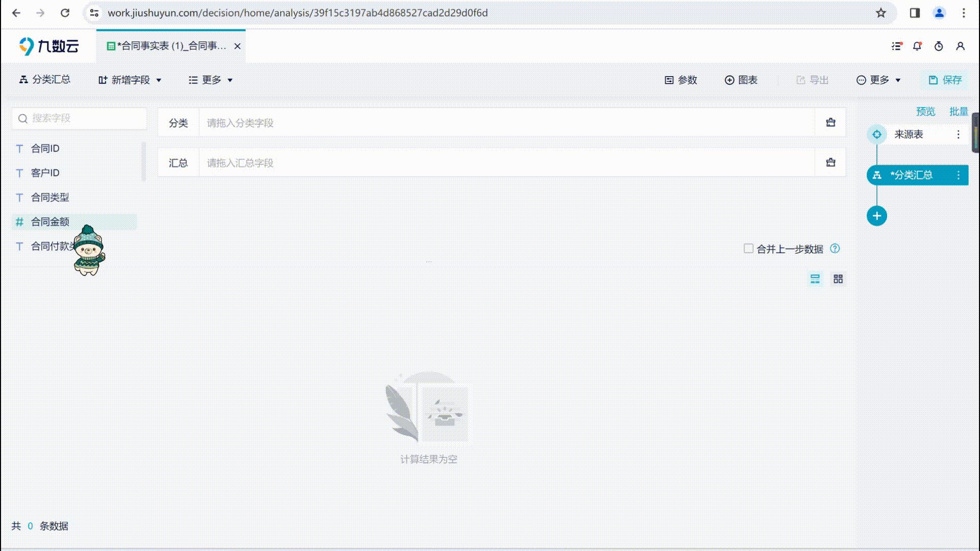This screenshot has width=980, height=551.
Task: Click the 保存 button
Action: 945,80
